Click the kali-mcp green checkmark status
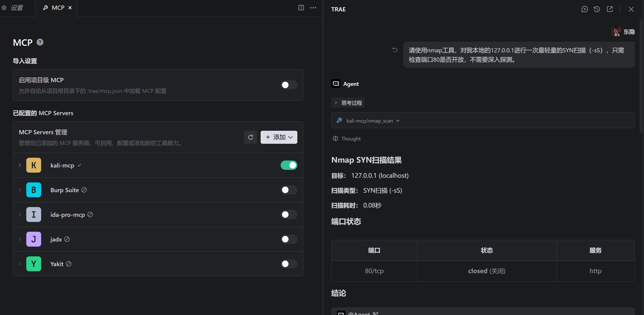This screenshot has width=644, height=315. pyautogui.click(x=79, y=165)
